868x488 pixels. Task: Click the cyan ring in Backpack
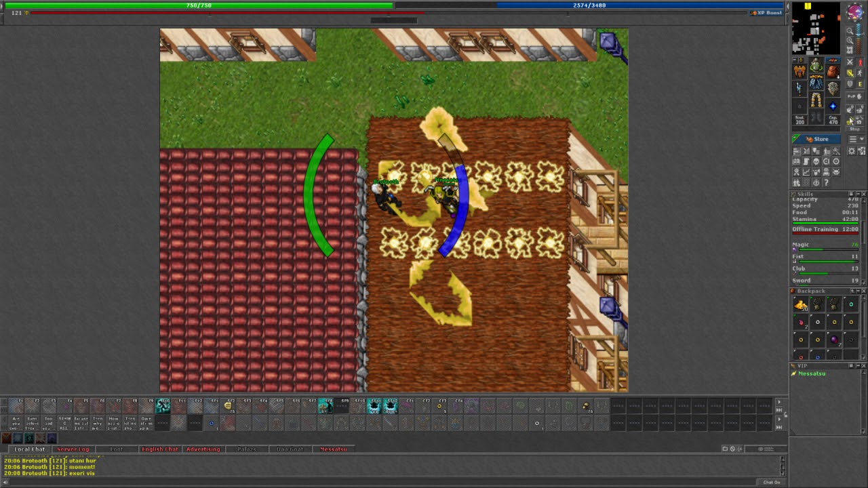(x=851, y=304)
